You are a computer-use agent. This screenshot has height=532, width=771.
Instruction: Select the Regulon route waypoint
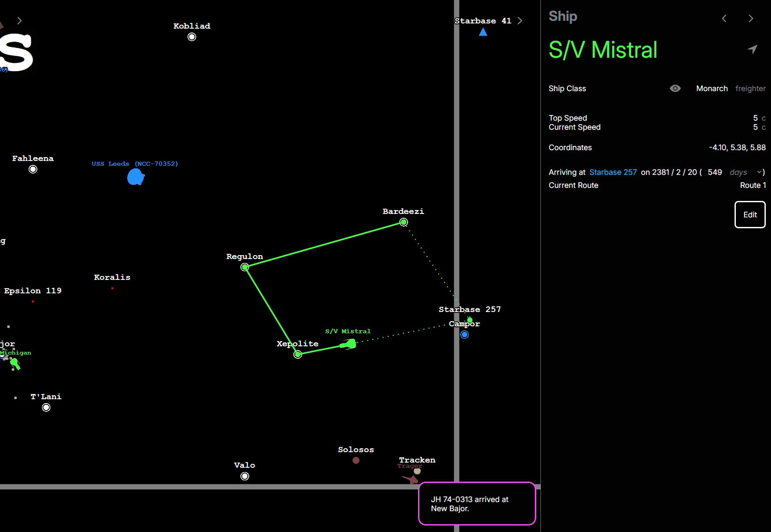point(245,267)
